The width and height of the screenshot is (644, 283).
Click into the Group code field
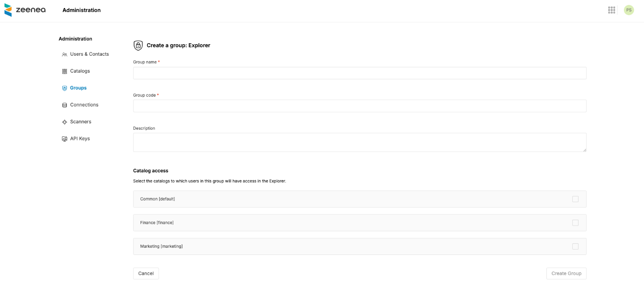[359, 106]
